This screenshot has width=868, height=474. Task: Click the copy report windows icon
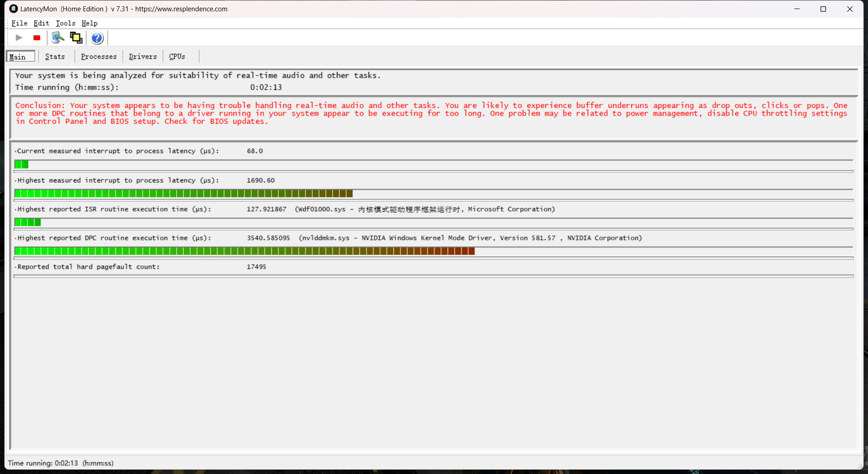tap(76, 38)
